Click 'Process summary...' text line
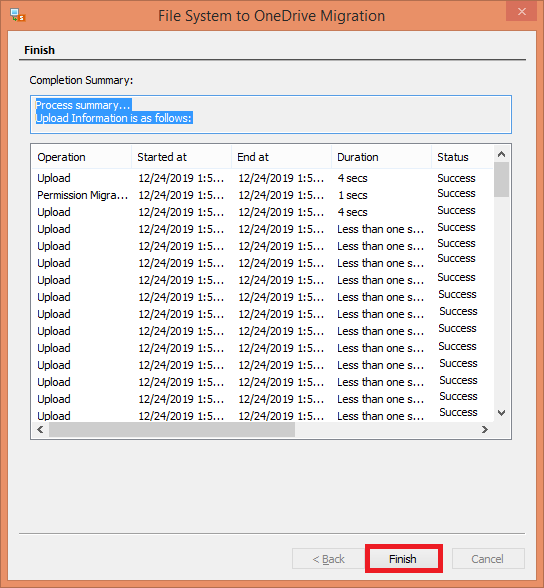This screenshot has height=588, width=544. (83, 105)
